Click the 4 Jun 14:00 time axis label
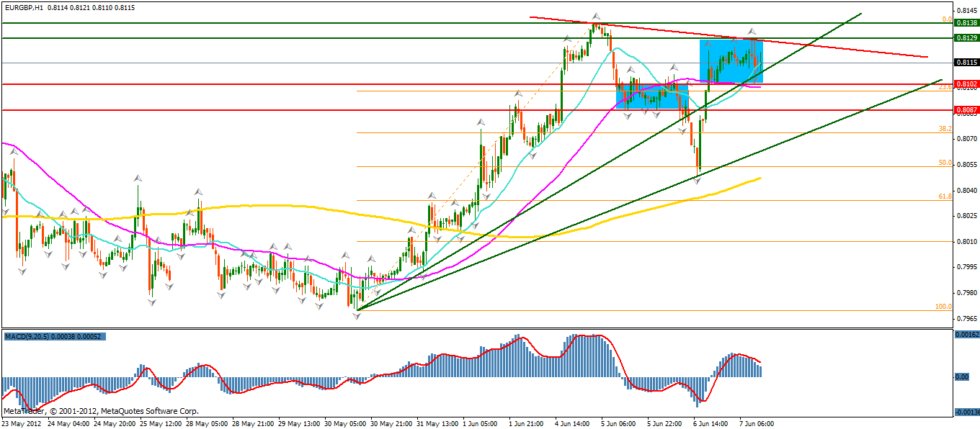 [x=574, y=423]
